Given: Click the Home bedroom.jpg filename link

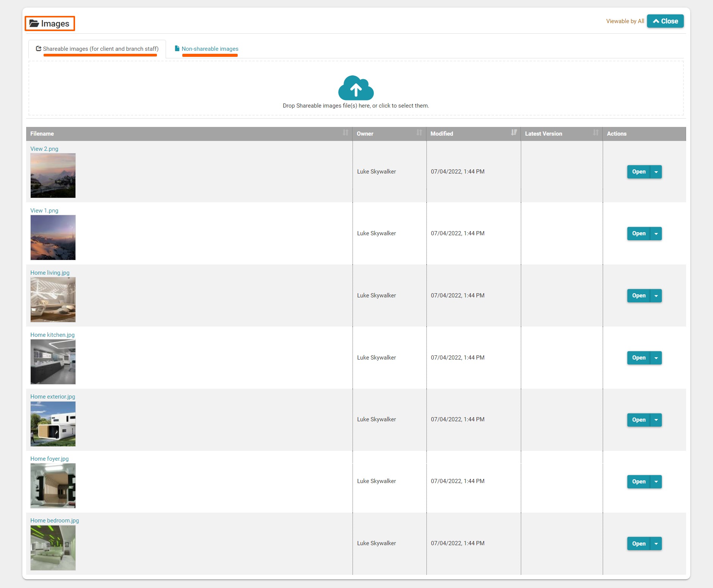Looking at the screenshot, I should click(x=55, y=521).
